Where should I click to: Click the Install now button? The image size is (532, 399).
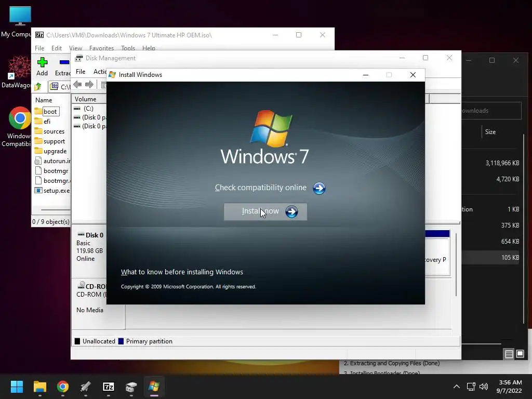click(265, 212)
